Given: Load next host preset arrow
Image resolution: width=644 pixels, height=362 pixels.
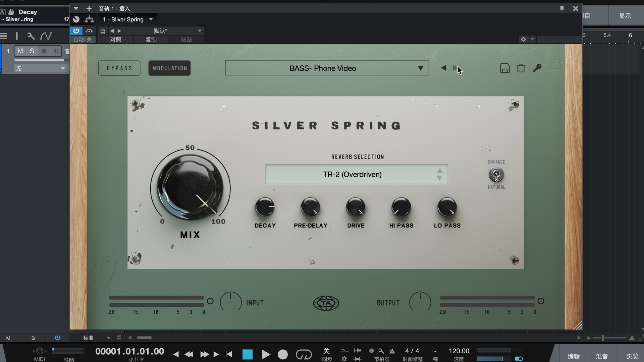Looking at the screenshot, I should [x=119, y=31].
